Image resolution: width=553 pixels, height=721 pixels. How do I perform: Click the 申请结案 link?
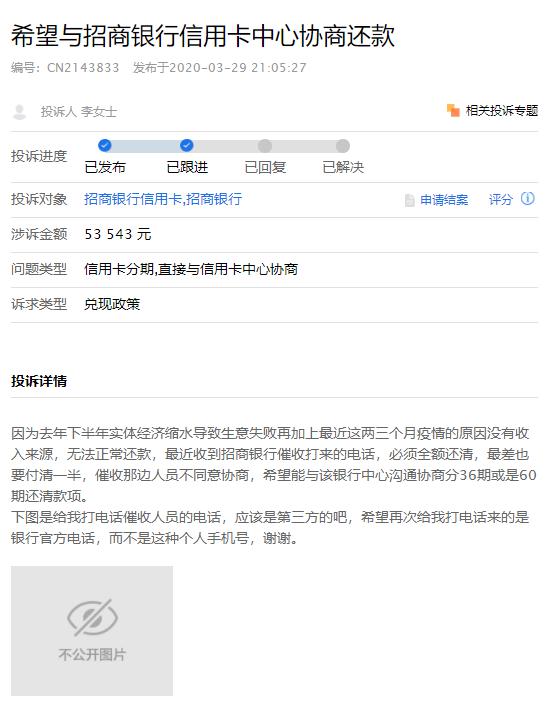pyautogui.click(x=444, y=200)
